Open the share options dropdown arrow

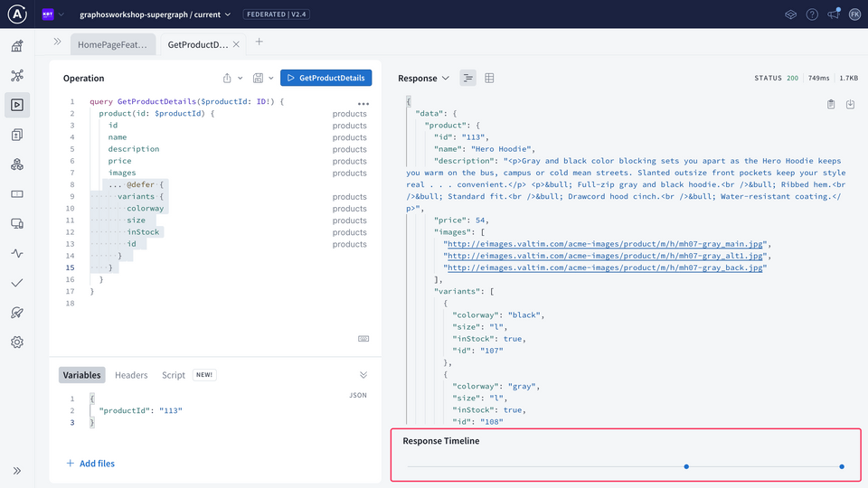(241, 78)
